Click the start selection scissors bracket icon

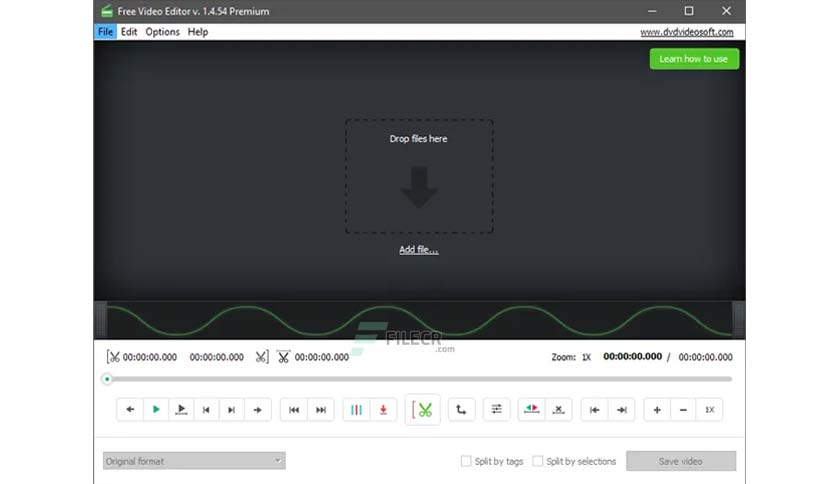pyautogui.click(x=113, y=357)
